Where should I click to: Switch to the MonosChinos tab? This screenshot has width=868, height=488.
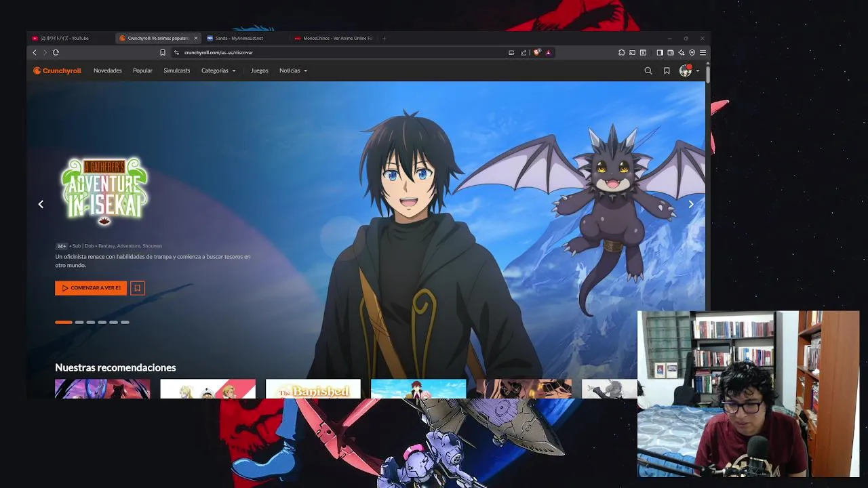click(x=333, y=38)
